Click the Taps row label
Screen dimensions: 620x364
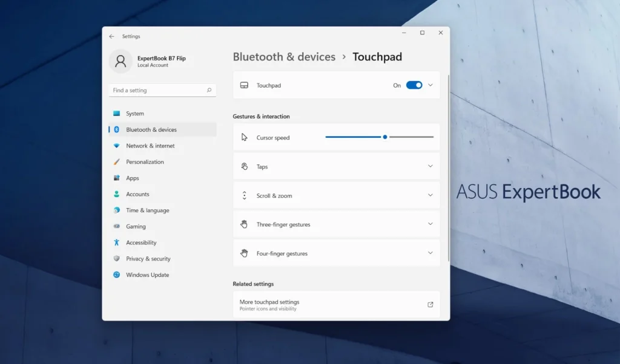pyautogui.click(x=262, y=167)
